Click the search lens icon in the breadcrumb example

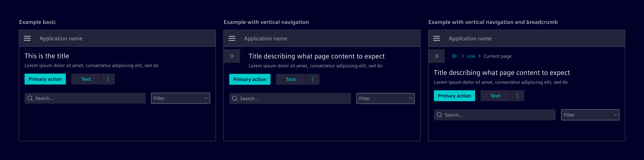coord(440,115)
